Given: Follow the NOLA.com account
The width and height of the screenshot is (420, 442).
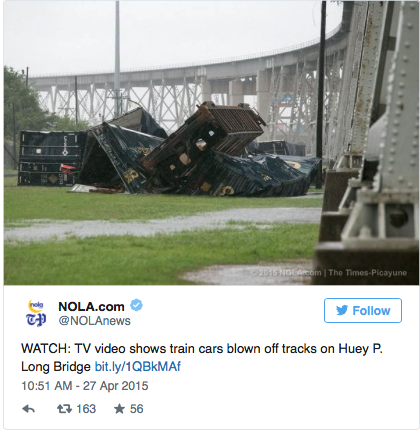Looking at the screenshot, I should pyautogui.click(x=363, y=310).
